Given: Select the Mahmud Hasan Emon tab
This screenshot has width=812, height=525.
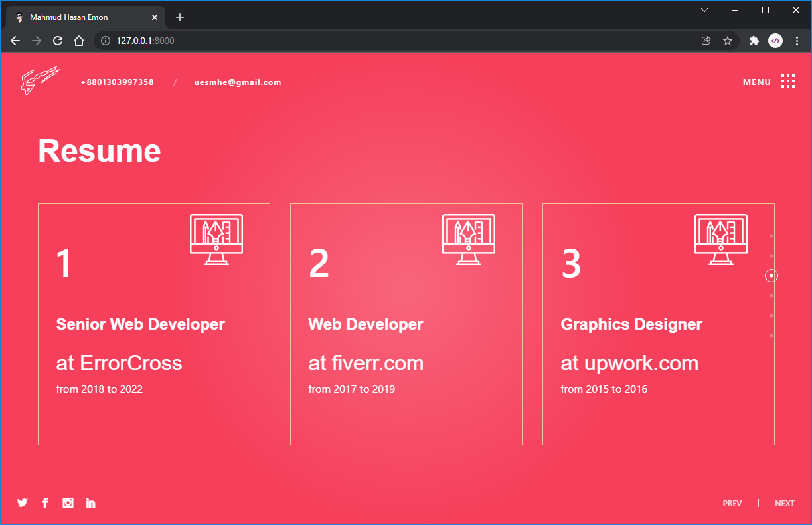Looking at the screenshot, I should pyautogui.click(x=85, y=17).
